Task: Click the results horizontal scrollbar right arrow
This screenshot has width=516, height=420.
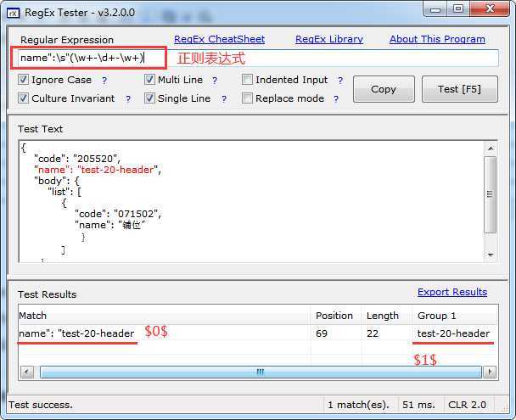Action: click(x=490, y=372)
